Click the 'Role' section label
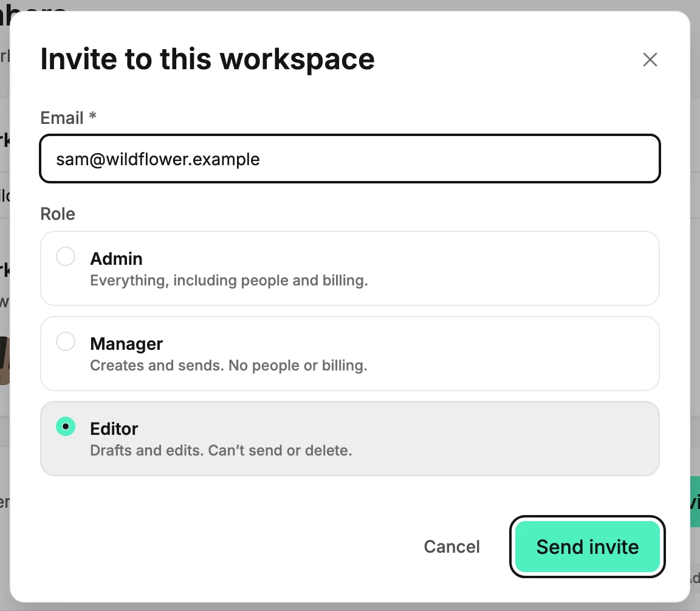Screen dimensions: 700x611 tap(58, 214)
